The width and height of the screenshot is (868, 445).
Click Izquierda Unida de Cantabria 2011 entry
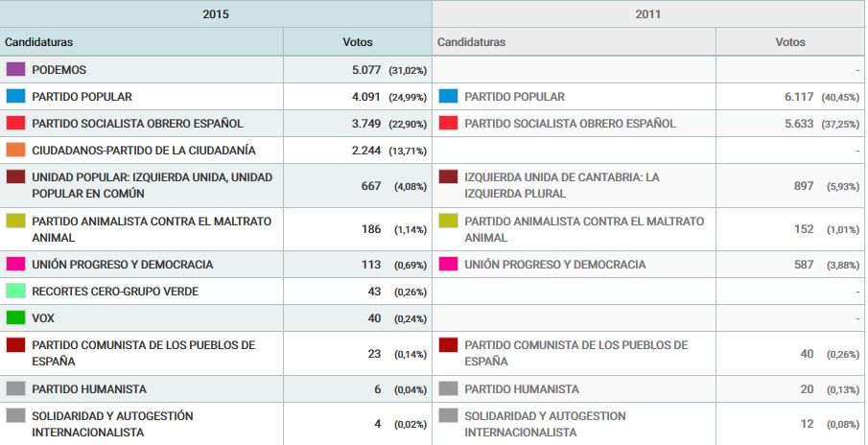tap(562, 185)
